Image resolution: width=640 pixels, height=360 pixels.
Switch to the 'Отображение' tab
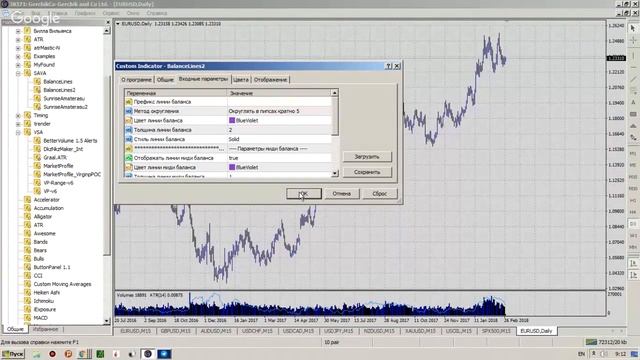(x=270, y=80)
